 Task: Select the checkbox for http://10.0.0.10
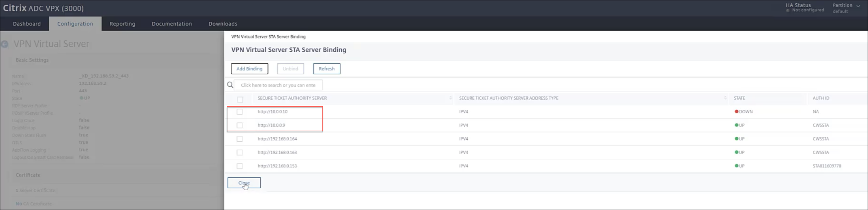[x=239, y=112]
